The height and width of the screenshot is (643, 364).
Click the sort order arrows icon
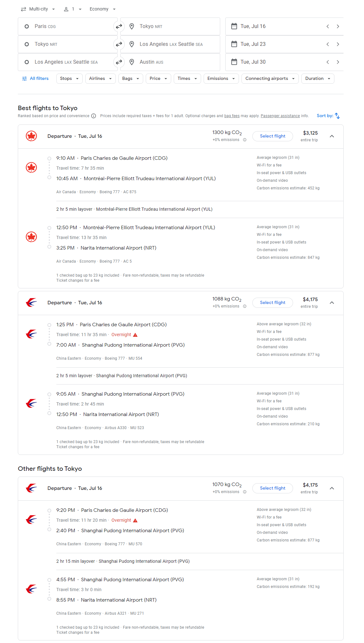337,116
